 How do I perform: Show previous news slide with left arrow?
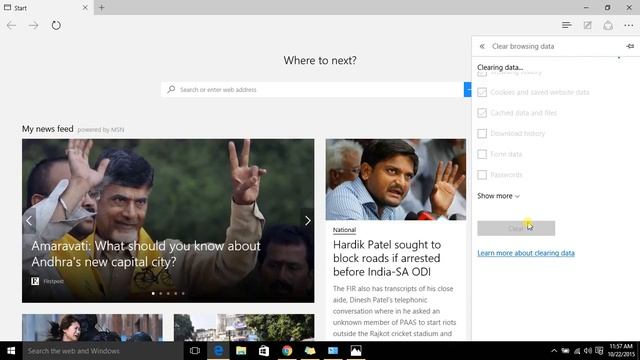29,221
